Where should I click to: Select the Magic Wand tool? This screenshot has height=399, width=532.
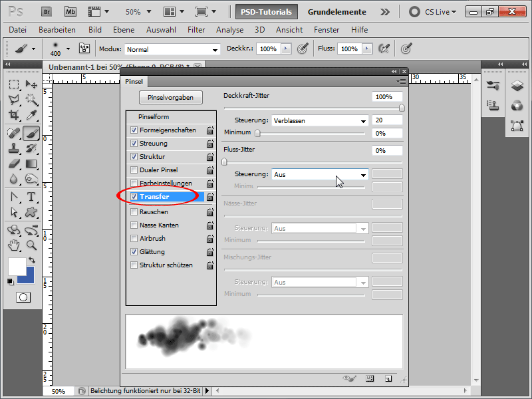31,99
